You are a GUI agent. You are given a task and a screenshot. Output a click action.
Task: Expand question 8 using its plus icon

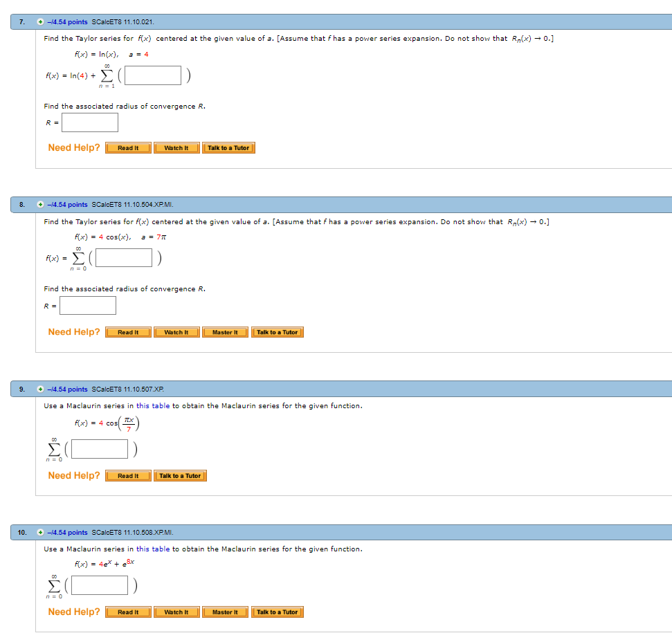(39, 204)
